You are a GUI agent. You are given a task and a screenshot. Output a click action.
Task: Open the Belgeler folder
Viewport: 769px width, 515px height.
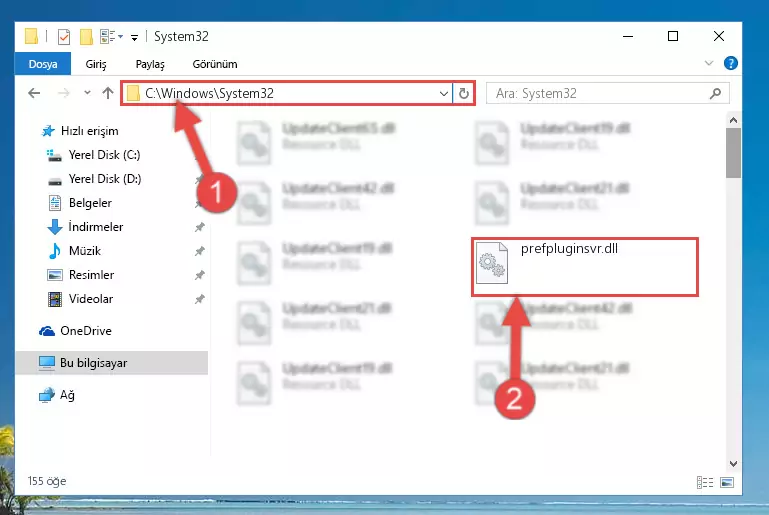tap(90, 203)
